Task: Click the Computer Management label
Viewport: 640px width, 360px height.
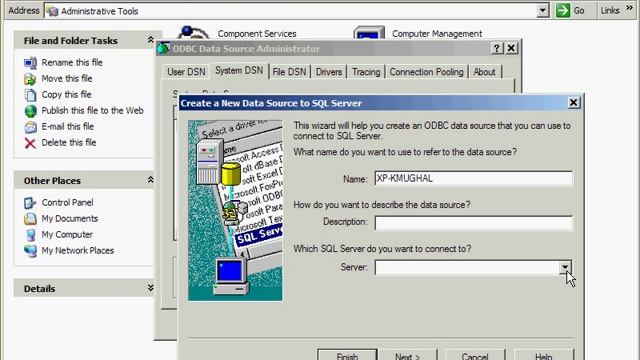Action: pyautogui.click(x=437, y=33)
